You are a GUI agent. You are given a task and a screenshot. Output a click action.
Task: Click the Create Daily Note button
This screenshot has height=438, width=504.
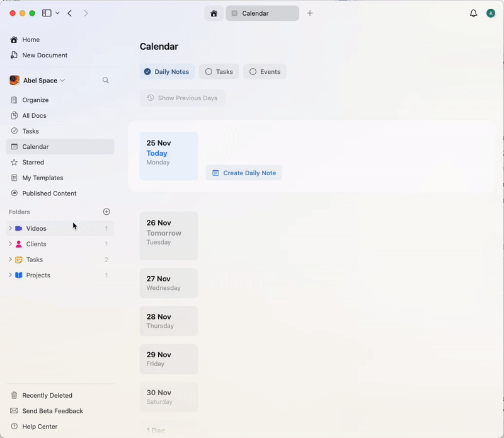tap(244, 172)
